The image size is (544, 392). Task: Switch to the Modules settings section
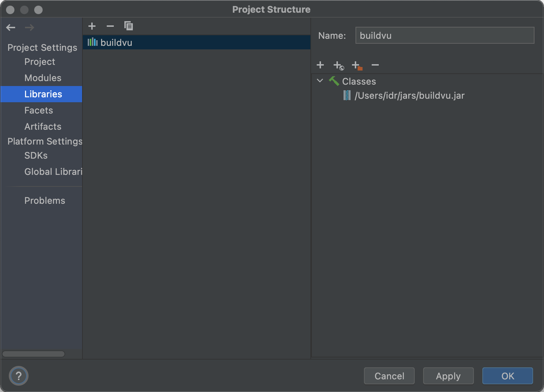43,78
